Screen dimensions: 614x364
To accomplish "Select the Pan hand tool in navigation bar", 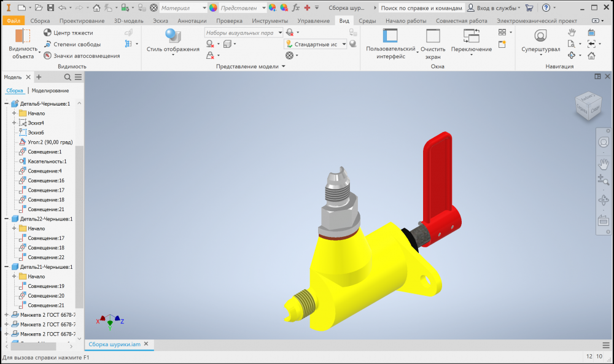I will click(603, 163).
